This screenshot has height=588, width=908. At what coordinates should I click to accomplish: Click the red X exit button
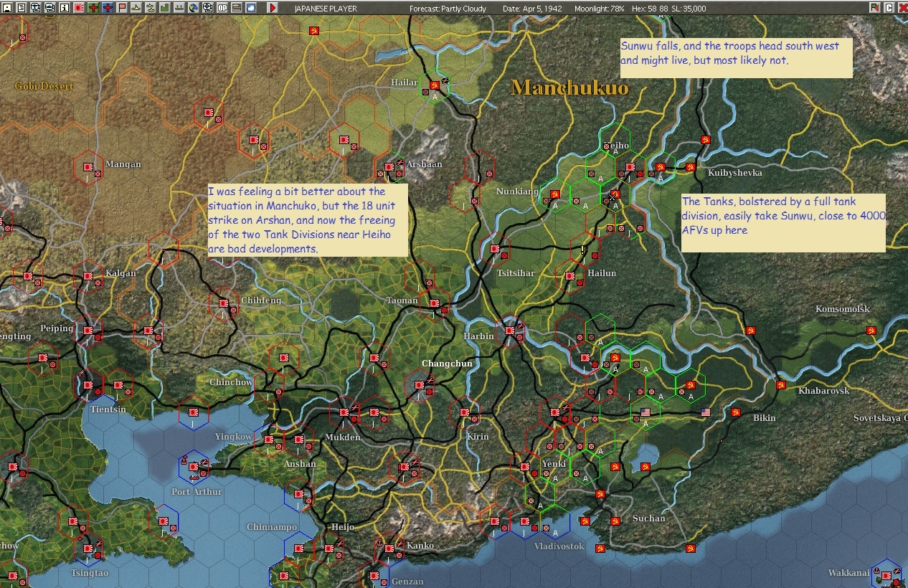(902, 8)
